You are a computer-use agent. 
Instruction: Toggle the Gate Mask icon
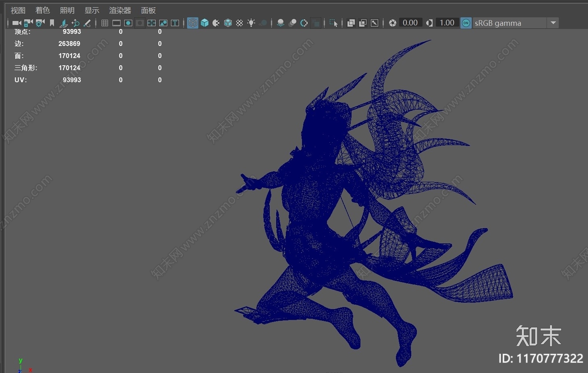pos(140,23)
